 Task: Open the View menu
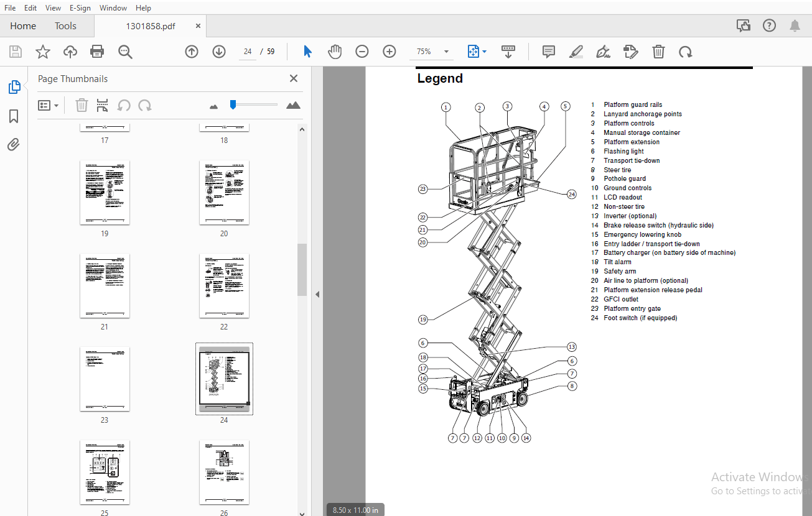tap(54, 7)
